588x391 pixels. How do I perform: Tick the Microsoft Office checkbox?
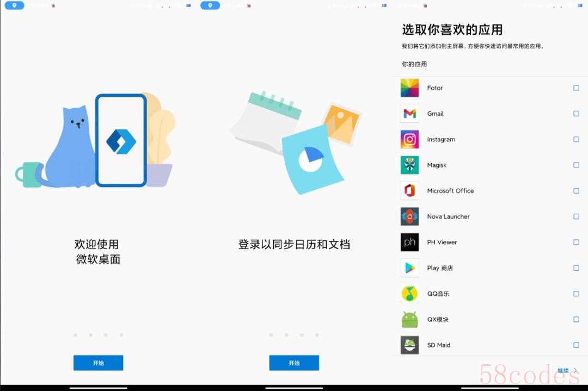[x=576, y=191]
